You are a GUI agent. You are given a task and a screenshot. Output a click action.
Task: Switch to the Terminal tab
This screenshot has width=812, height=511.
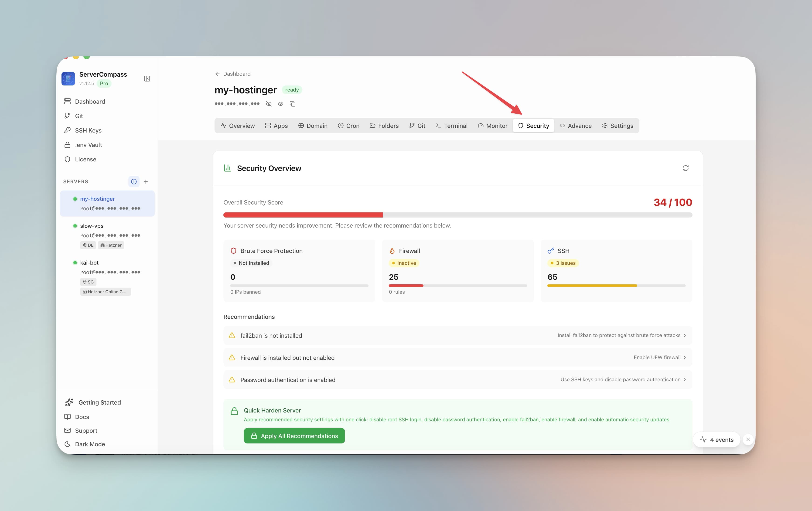click(452, 125)
